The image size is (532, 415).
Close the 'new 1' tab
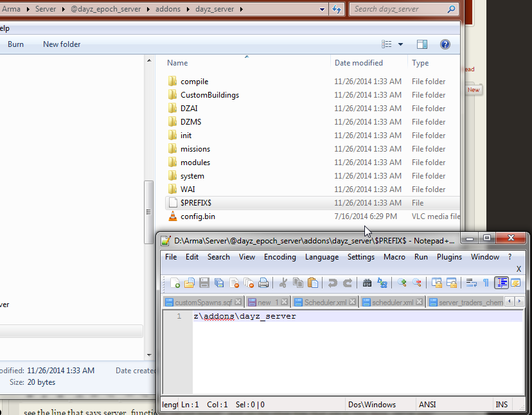pos(285,302)
